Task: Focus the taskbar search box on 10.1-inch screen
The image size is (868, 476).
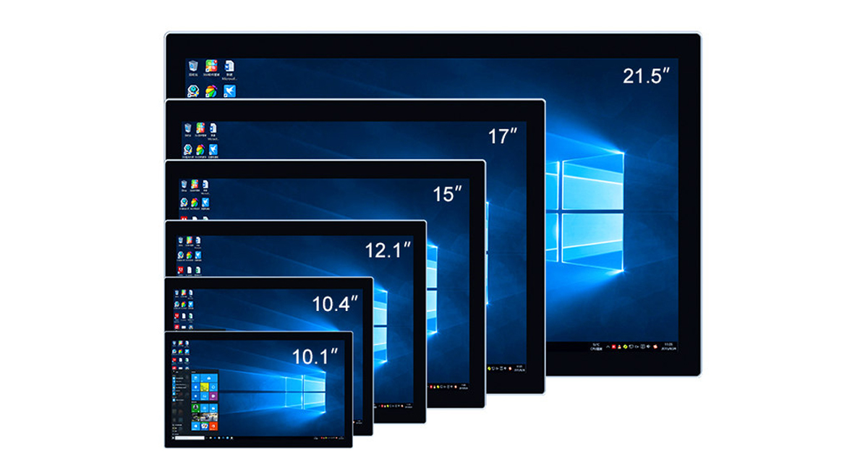Action: [190, 438]
